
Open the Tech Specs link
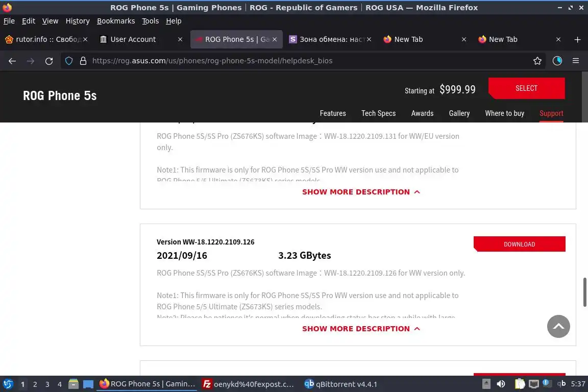point(378,113)
